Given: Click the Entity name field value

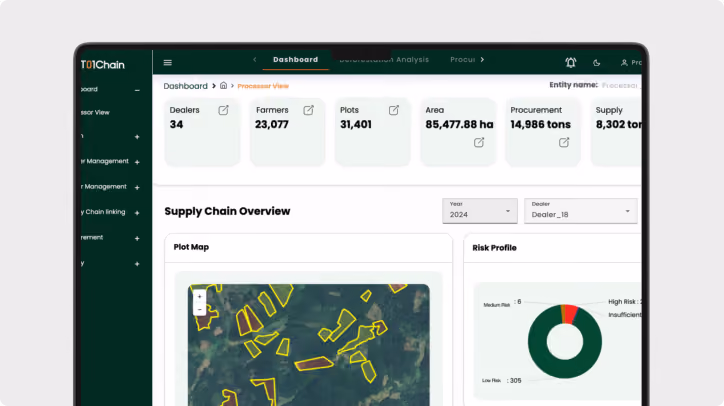Looking at the screenshot, I should (621, 85).
